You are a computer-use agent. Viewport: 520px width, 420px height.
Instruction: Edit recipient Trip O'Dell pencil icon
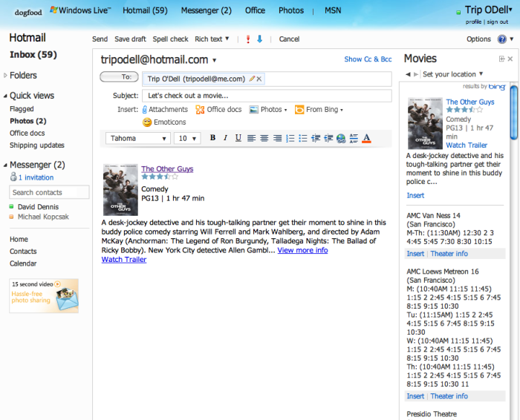click(x=252, y=79)
